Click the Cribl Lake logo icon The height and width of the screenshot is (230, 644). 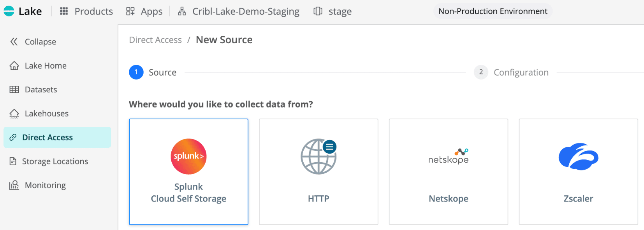(x=9, y=11)
